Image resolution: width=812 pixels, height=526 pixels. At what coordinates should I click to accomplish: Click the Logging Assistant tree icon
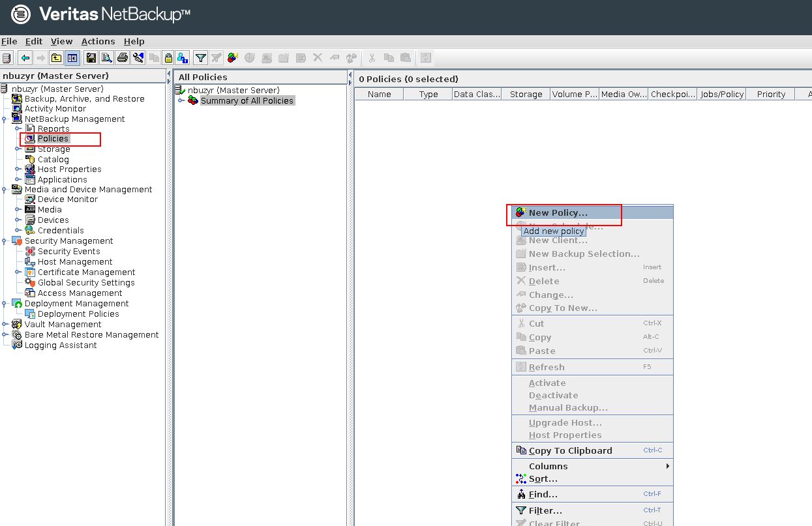(x=17, y=345)
